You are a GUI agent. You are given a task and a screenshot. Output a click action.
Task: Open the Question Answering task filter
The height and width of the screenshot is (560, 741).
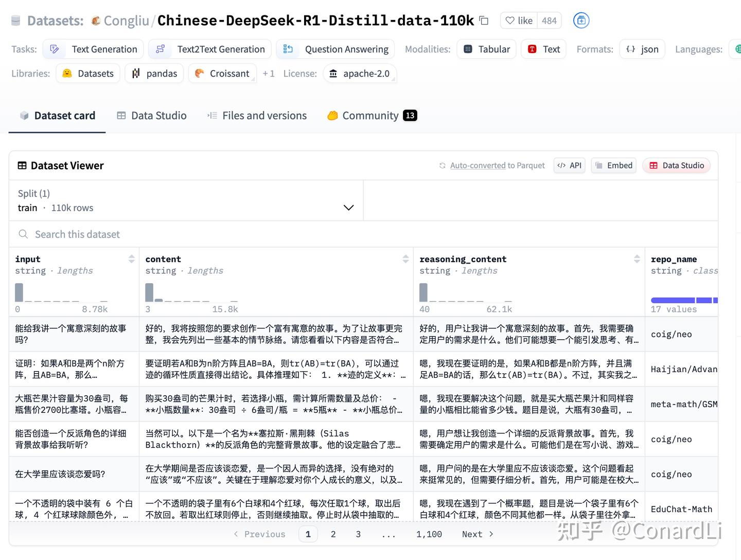[335, 49]
